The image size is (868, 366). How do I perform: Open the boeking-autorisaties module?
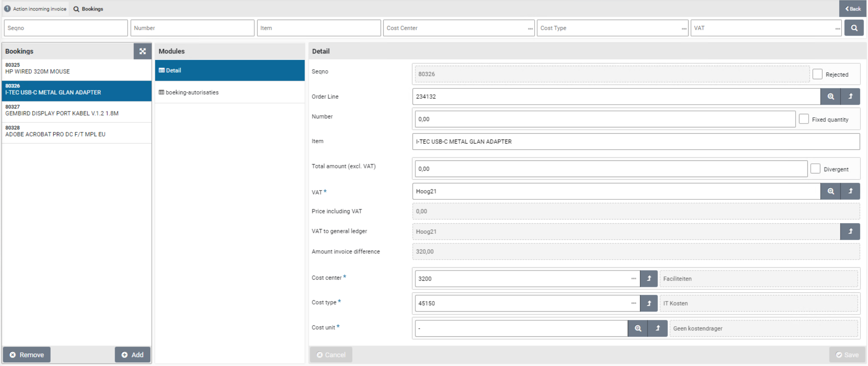pyautogui.click(x=192, y=93)
